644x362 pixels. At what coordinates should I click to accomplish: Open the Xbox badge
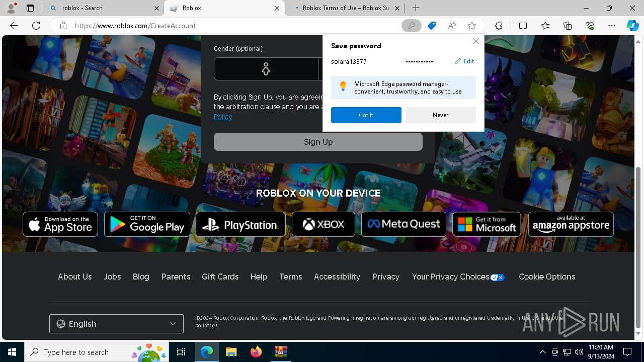pos(324,224)
